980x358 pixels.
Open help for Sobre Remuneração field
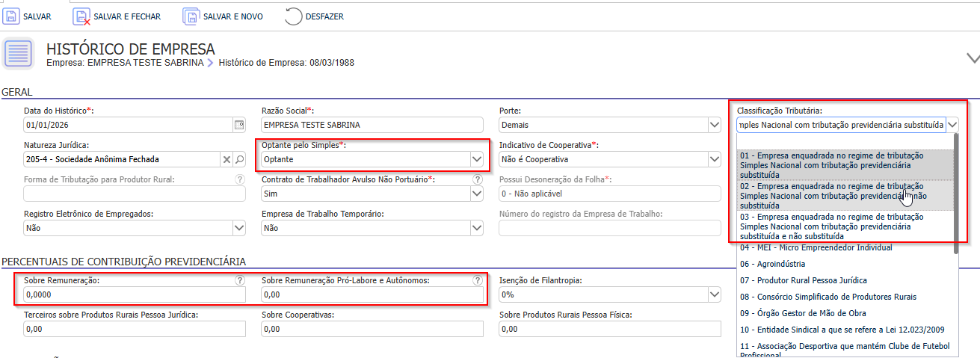240,281
